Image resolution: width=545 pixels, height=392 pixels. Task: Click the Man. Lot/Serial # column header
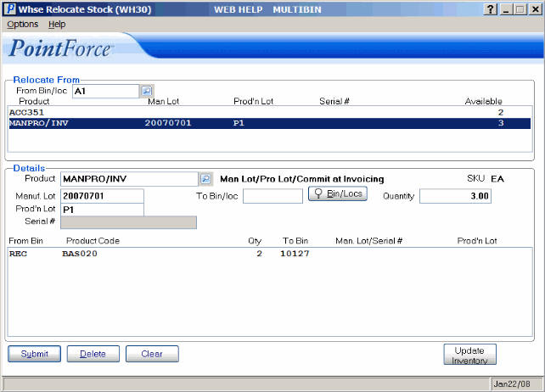[368, 241]
